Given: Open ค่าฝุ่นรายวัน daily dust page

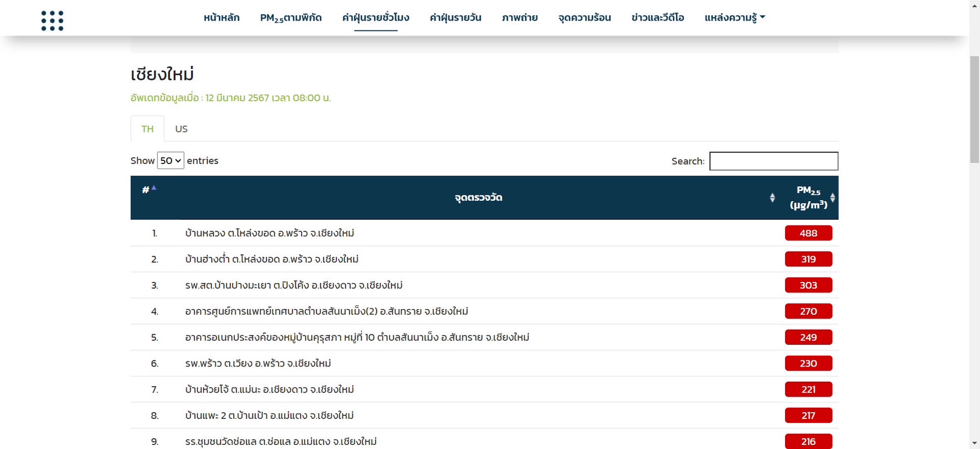Looking at the screenshot, I should [455, 18].
